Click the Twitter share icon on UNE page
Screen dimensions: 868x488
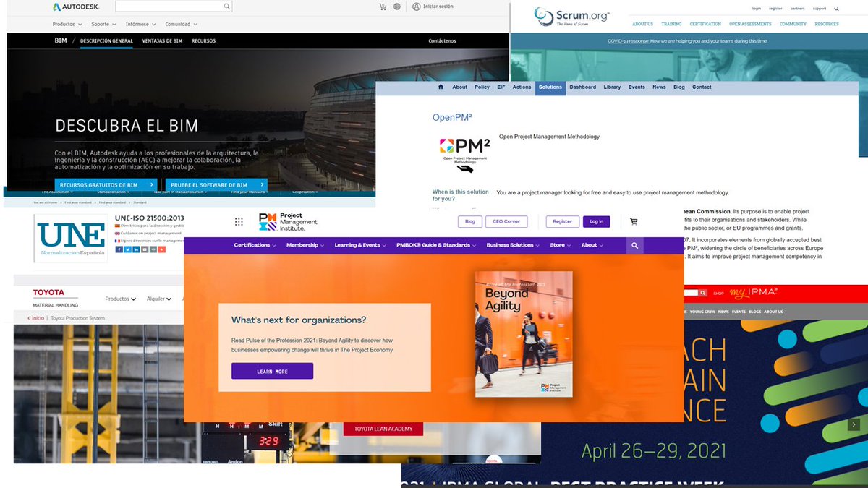(x=127, y=249)
